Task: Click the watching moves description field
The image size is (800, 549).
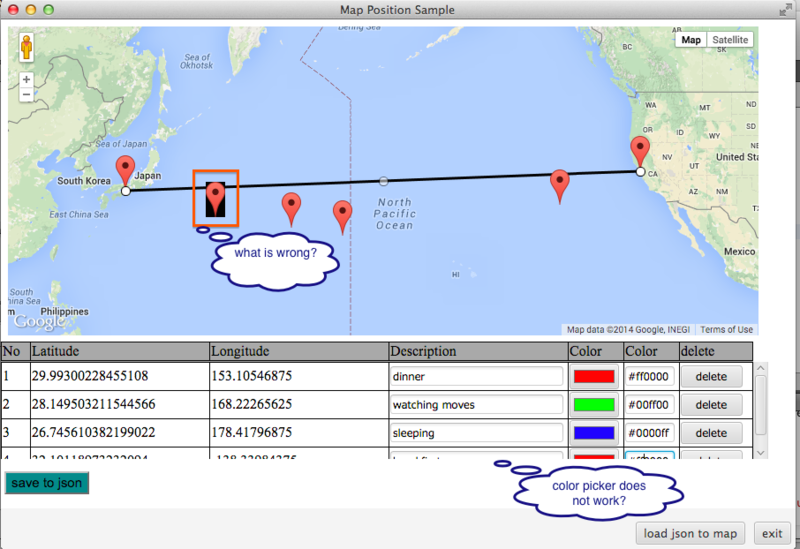Action: pyautogui.click(x=476, y=405)
